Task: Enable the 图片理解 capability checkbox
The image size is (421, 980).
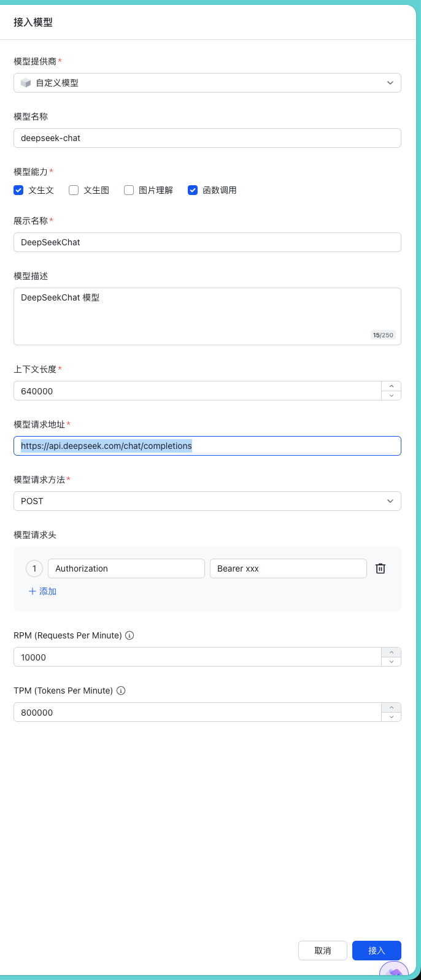Action: [129, 190]
